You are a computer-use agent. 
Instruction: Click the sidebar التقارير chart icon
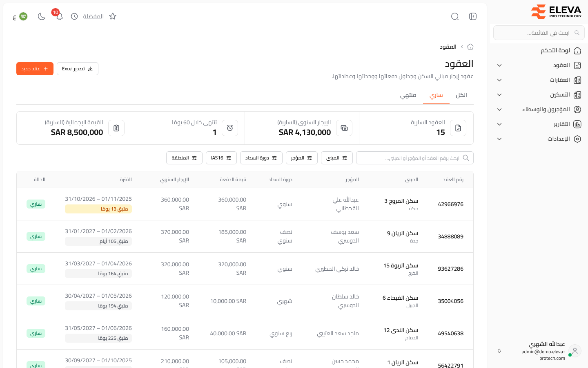[x=577, y=124]
